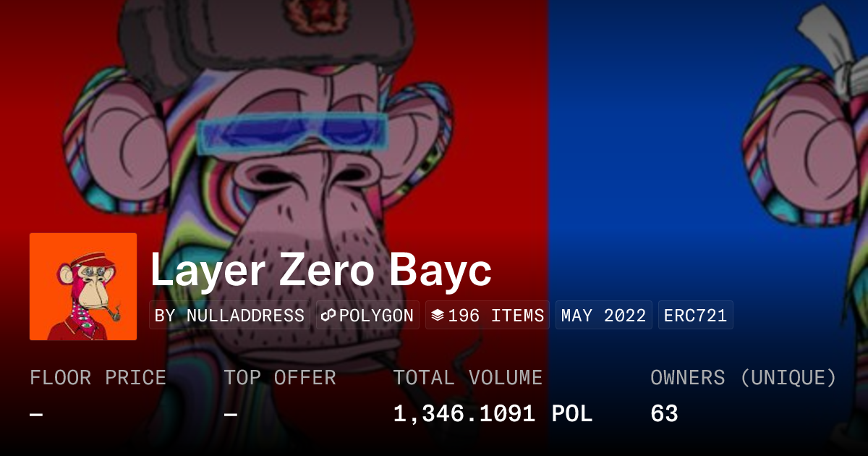The image size is (868, 456).
Task: Click the 1,346.1091 POL volume value
Action: (493, 414)
